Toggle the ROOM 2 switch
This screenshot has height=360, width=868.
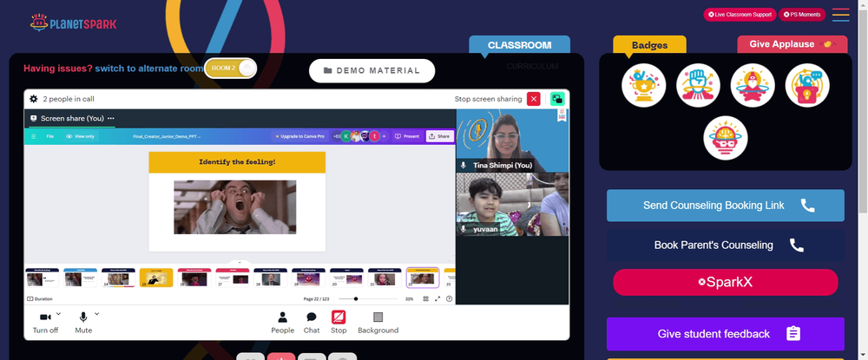click(230, 68)
